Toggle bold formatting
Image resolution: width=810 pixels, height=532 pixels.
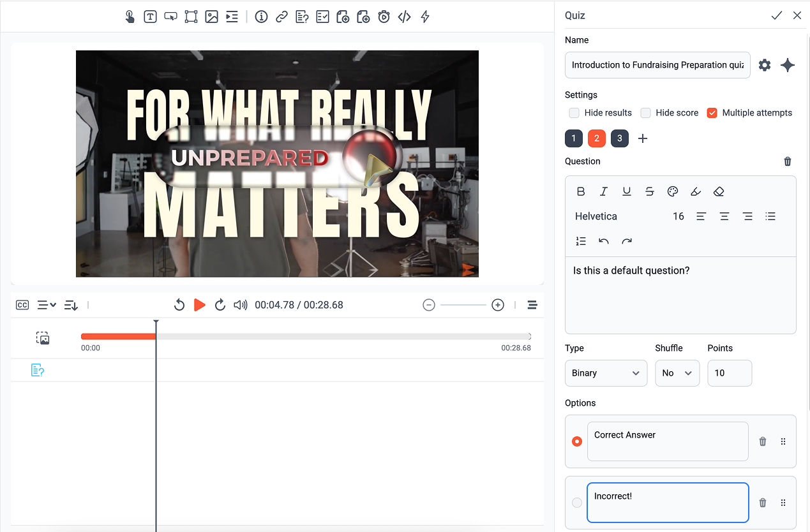[x=581, y=191]
